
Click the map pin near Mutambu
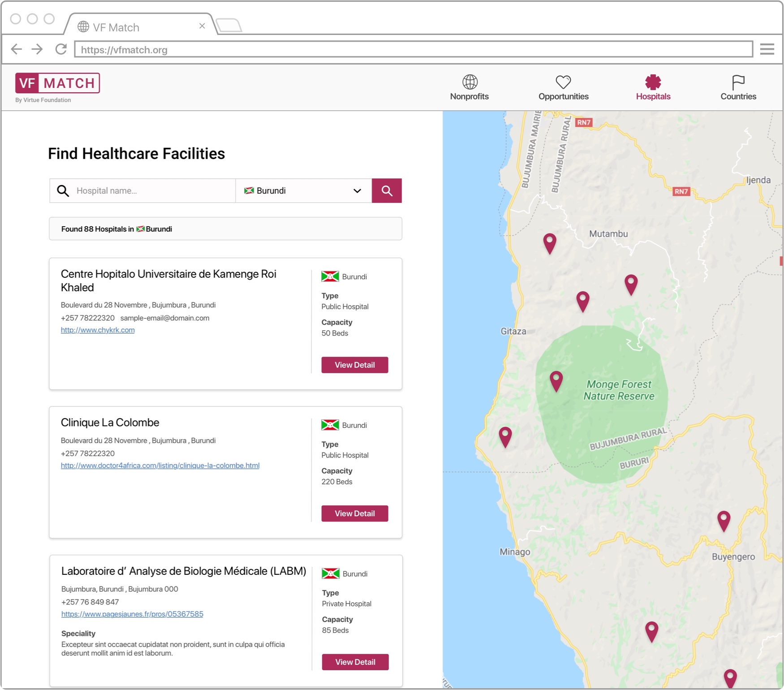[x=550, y=243]
